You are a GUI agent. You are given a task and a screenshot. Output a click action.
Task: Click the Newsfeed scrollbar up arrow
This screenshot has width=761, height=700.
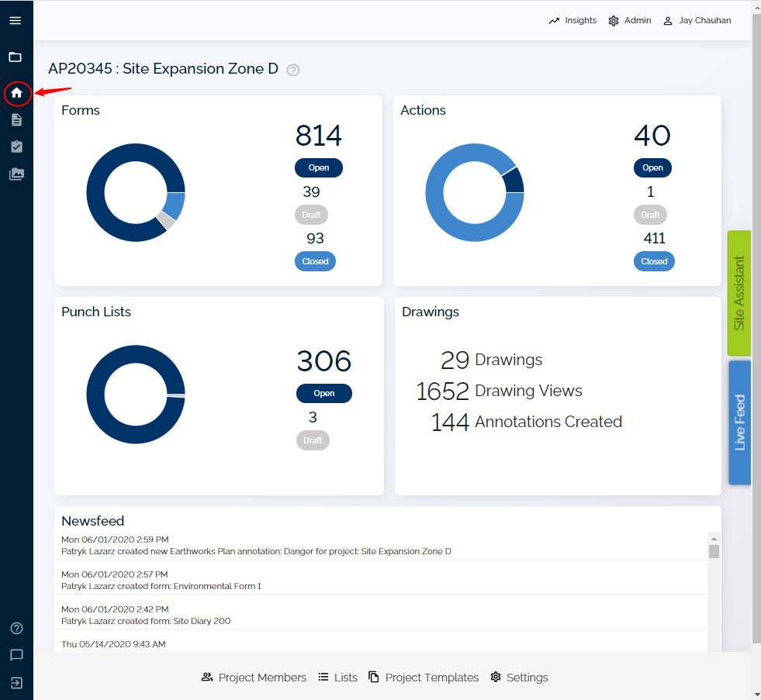coord(714,538)
